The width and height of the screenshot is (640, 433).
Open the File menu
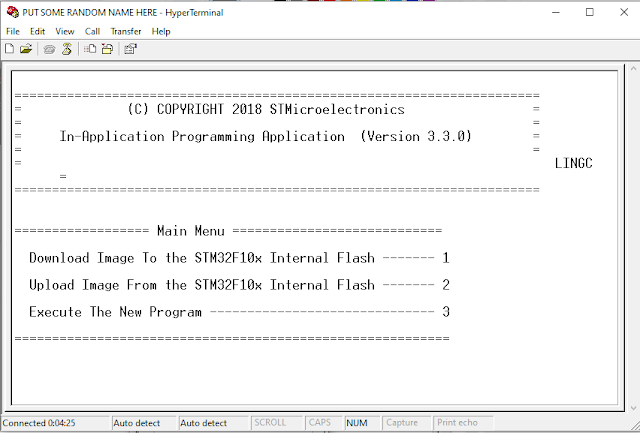pyautogui.click(x=13, y=31)
